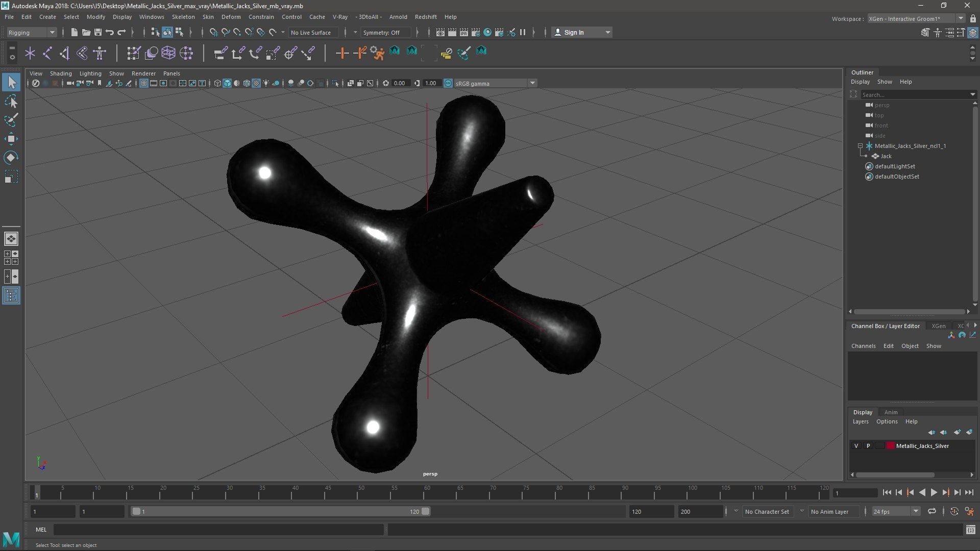
Task: Click the Undo arrow icon
Action: (x=110, y=32)
